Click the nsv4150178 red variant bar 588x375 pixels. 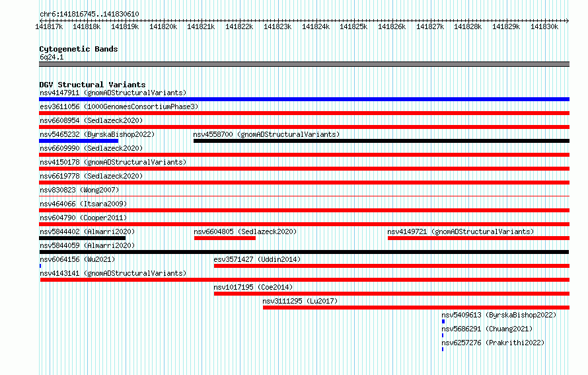[x=304, y=169]
